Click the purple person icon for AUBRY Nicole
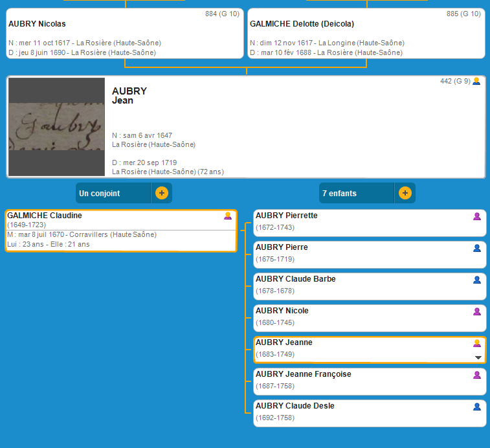Screen dimensions: 490x448 (477, 311)
